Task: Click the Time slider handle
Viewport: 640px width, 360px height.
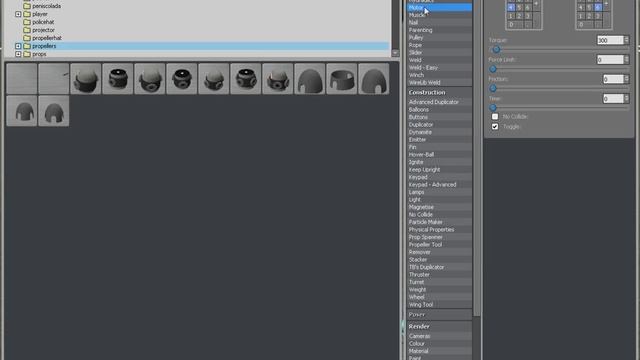Action: [x=493, y=108]
